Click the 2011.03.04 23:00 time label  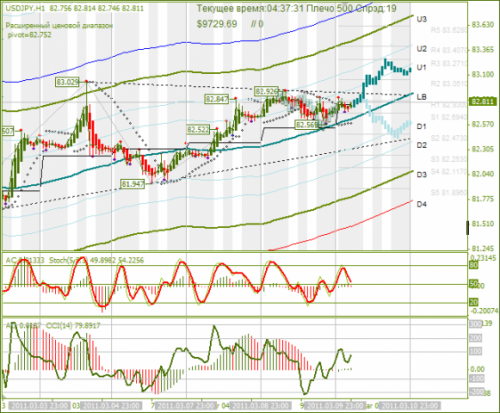pos(111,406)
